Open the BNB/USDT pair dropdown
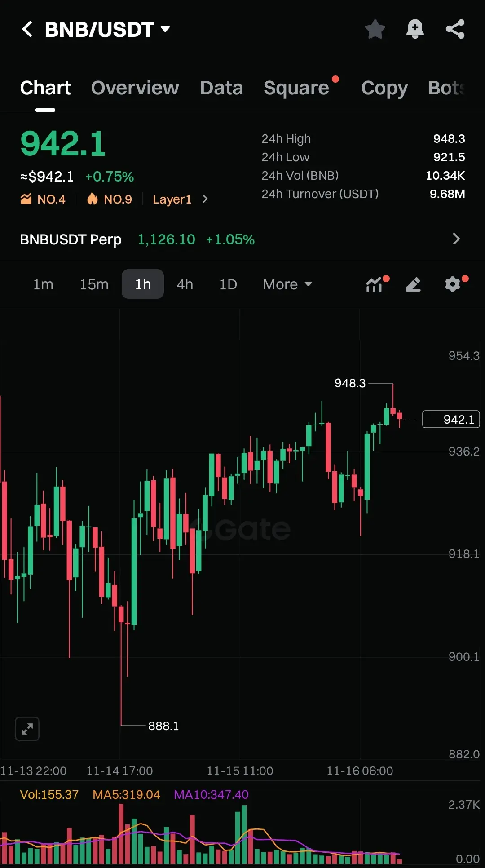The height and width of the screenshot is (868, 485). [107, 30]
